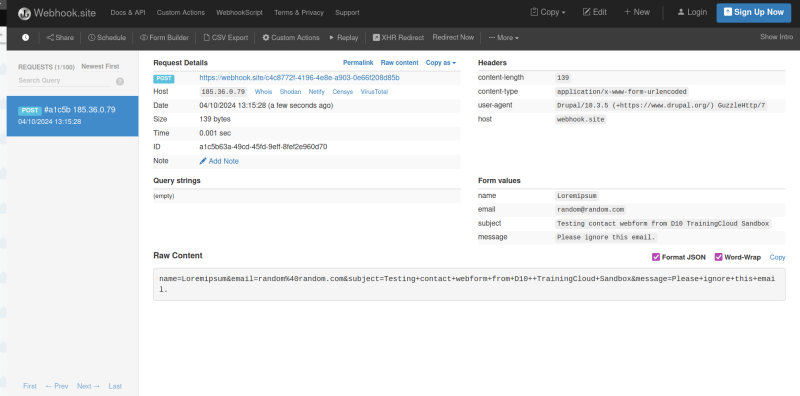Click the Login link

(692, 12)
